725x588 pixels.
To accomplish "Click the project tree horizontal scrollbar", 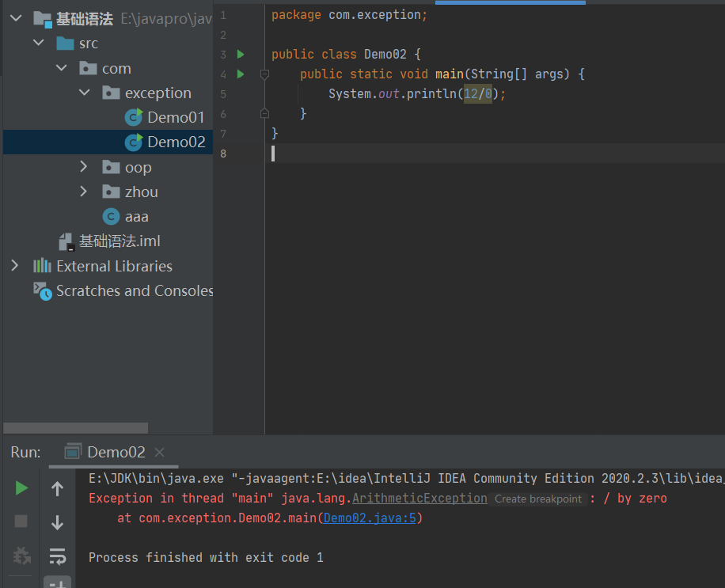I will coord(76,428).
